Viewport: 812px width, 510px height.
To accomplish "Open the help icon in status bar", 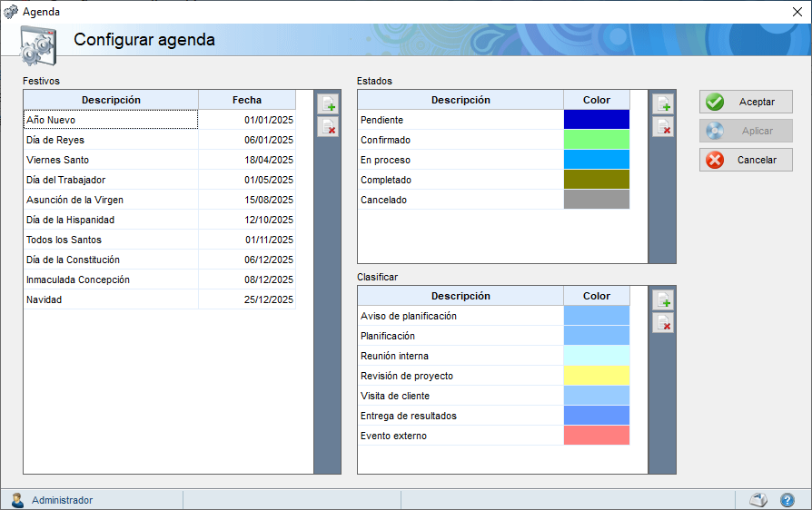I will coord(787,500).
